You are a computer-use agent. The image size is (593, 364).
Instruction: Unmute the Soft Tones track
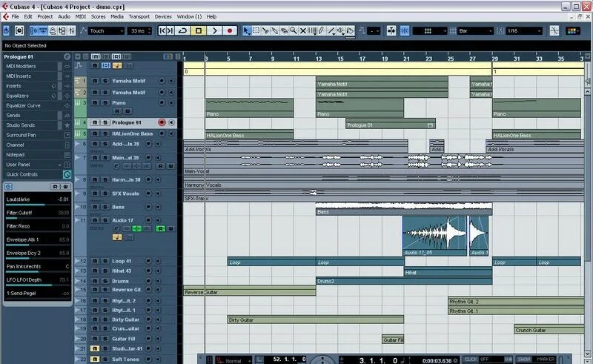pos(95,359)
